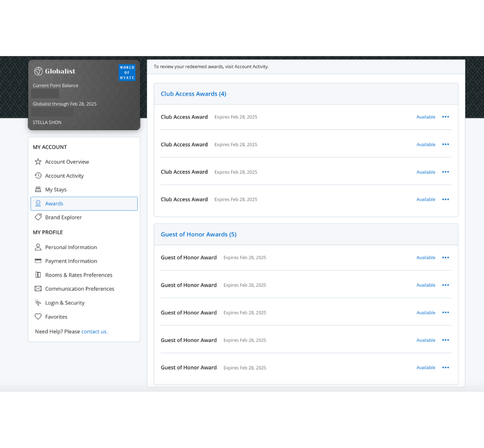Screen dimensions: 484x448
Task: Click Available on third Club Access Award
Action: 425,172
